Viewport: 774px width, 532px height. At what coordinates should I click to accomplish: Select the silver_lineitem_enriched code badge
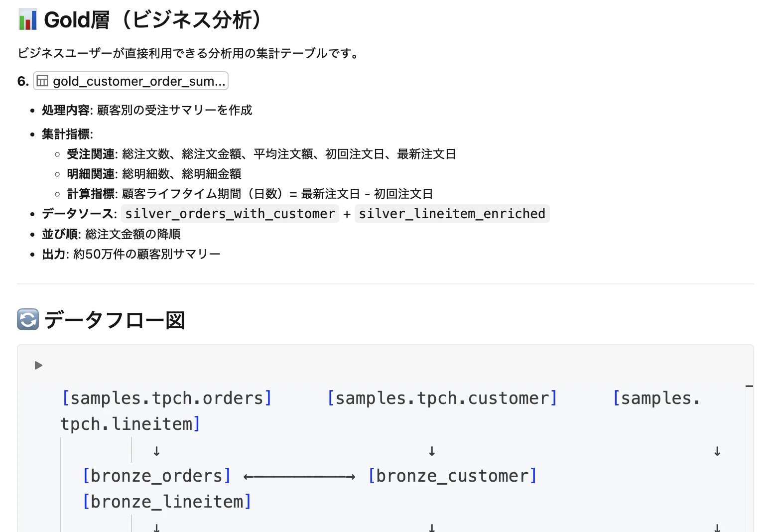point(451,214)
